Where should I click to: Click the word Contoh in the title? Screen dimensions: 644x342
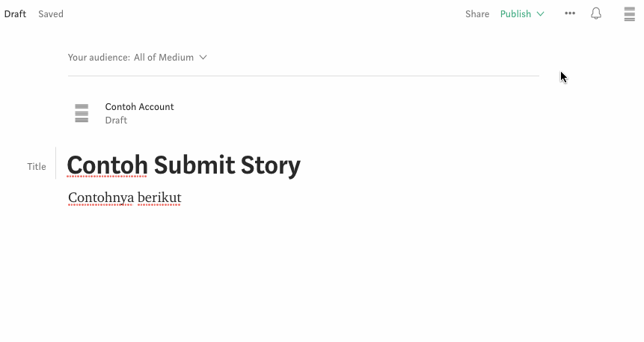click(x=107, y=165)
